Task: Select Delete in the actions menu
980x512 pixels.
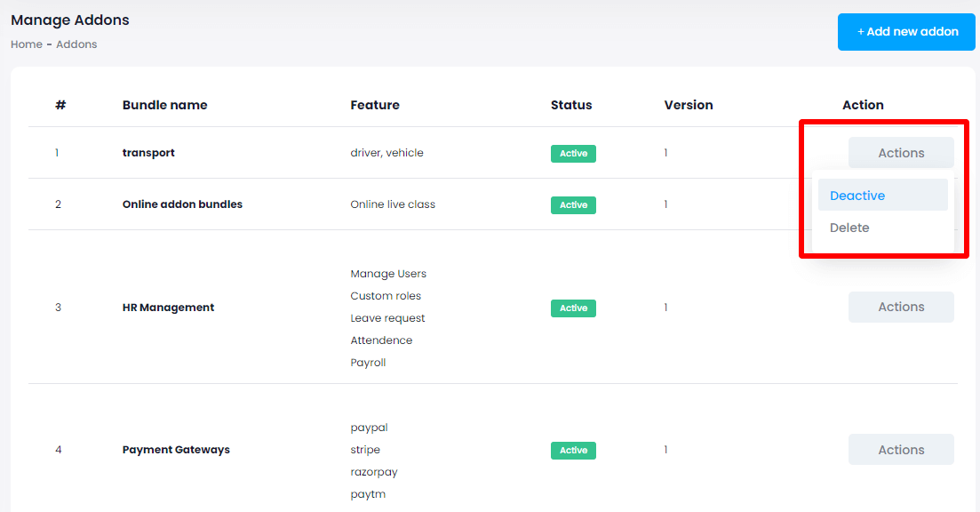Action: click(x=849, y=228)
